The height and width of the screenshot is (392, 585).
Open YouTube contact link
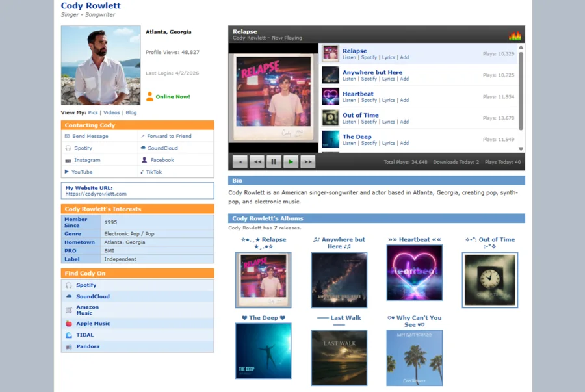click(82, 172)
